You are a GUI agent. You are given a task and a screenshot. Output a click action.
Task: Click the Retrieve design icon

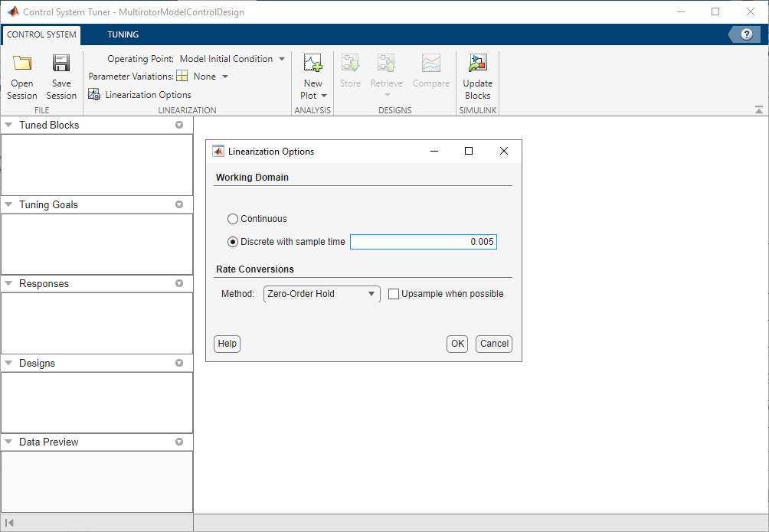click(x=387, y=63)
